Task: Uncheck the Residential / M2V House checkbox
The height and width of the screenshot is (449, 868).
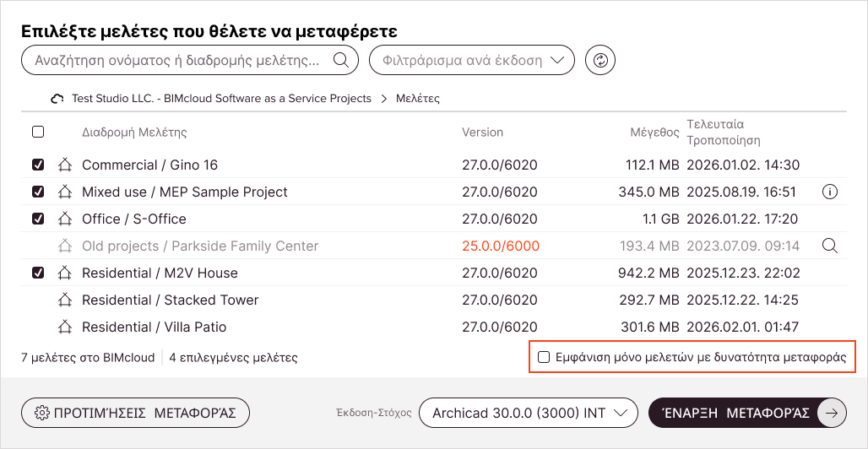Action: click(x=38, y=273)
